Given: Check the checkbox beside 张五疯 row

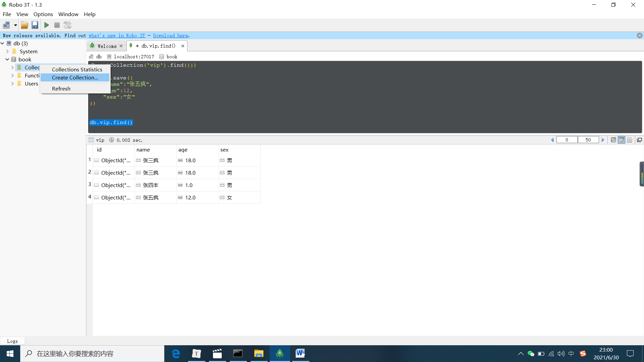Looking at the screenshot, I should 96,197.
